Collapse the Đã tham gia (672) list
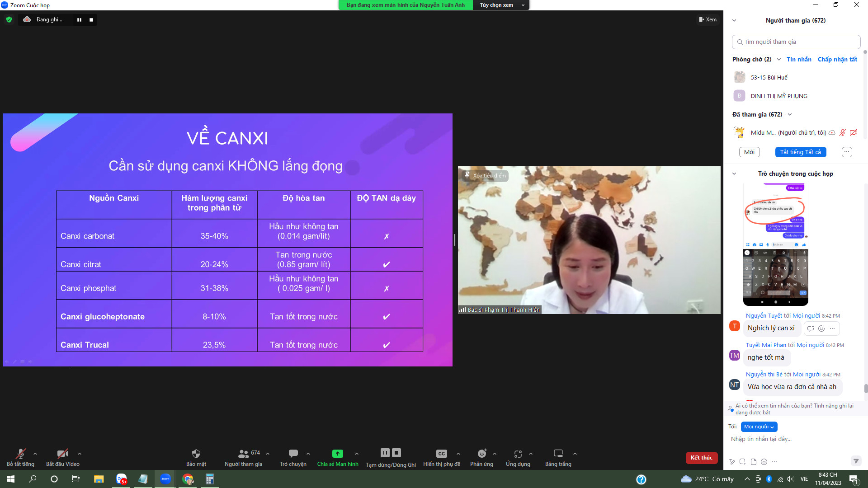 790,115
